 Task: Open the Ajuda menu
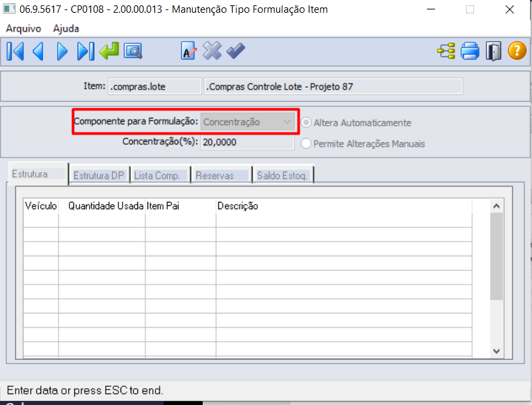point(66,28)
